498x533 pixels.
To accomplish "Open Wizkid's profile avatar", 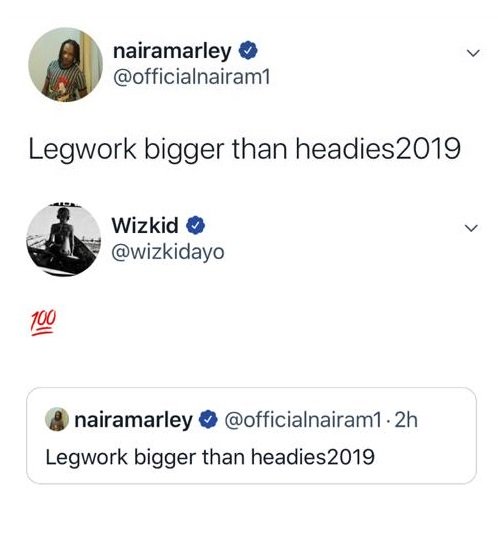I will [64, 240].
